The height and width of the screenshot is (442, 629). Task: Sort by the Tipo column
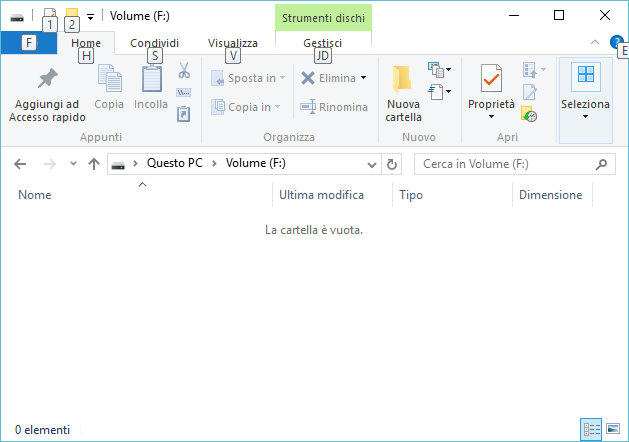452,195
